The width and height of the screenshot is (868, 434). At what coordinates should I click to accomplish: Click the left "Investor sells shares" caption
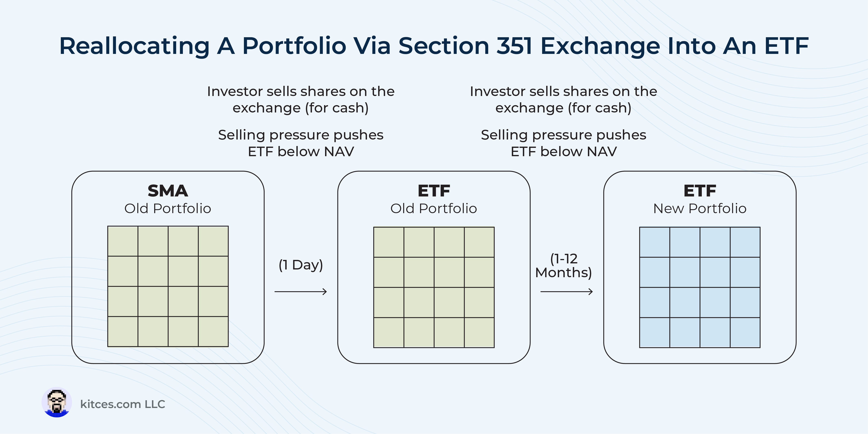(301, 99)
